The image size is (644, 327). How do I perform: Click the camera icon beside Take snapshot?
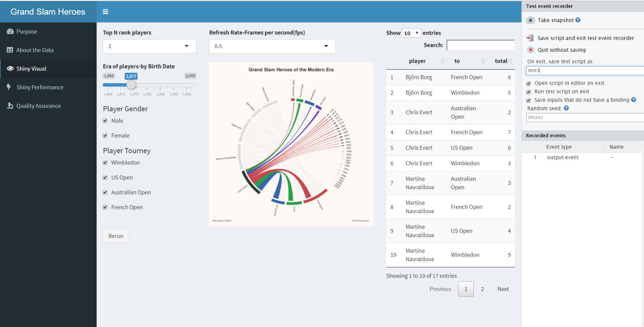pyautogui.click(x=530, y=20)
